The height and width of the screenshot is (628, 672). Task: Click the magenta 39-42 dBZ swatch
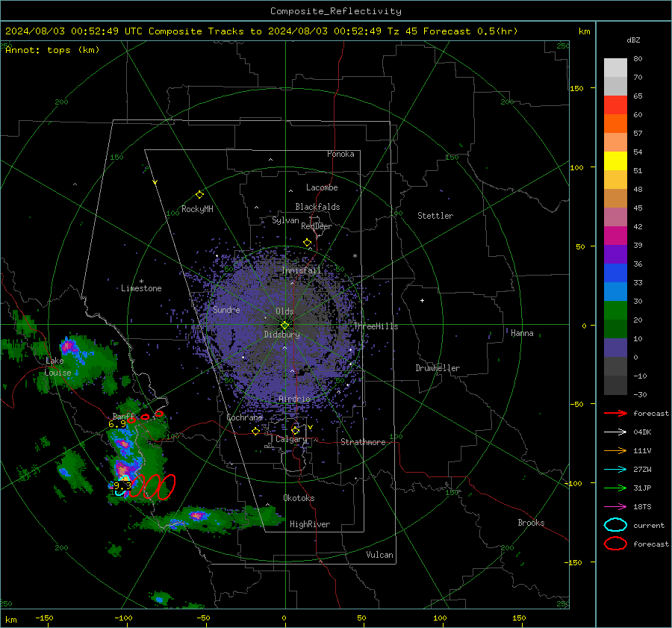click(x=615, y=236)
